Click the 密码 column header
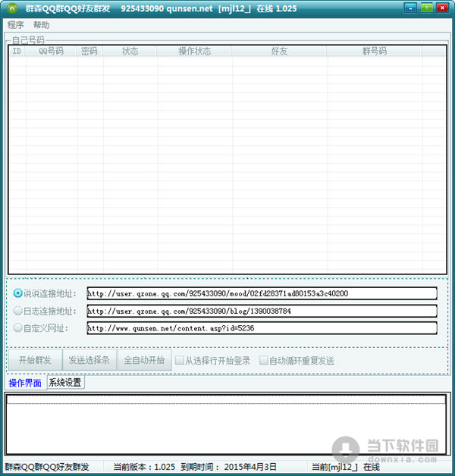The width and height of the screenshot is (455, 476). tap(89, 51)
